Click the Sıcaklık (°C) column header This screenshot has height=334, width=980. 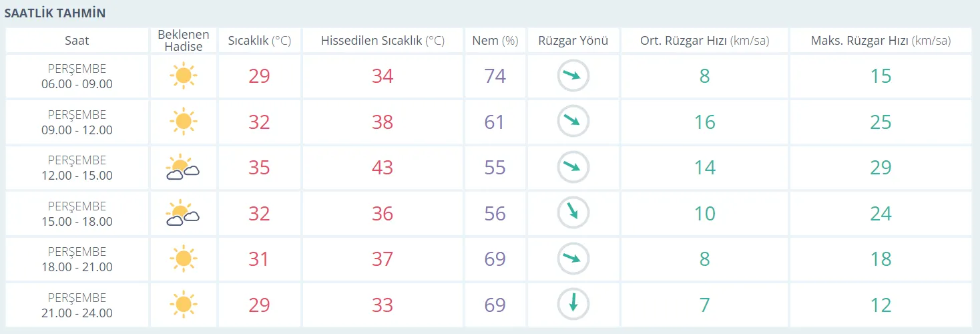(x=260, y=41)
